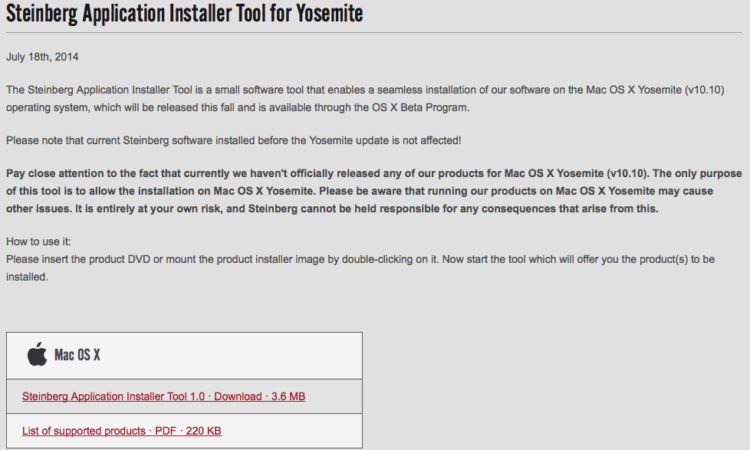Click the Apple logo icon
The width and height of the screenshot is (750, 450).
[37, 354]
